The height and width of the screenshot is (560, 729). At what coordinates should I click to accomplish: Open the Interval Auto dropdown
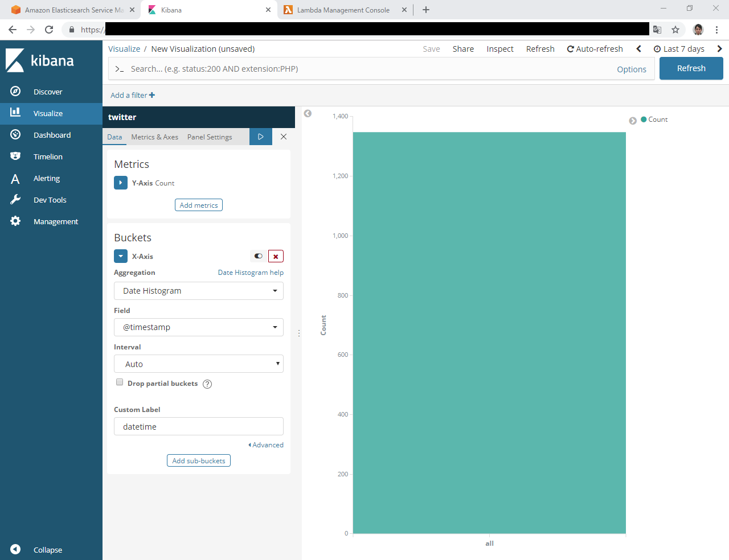(x=198, y=364)
